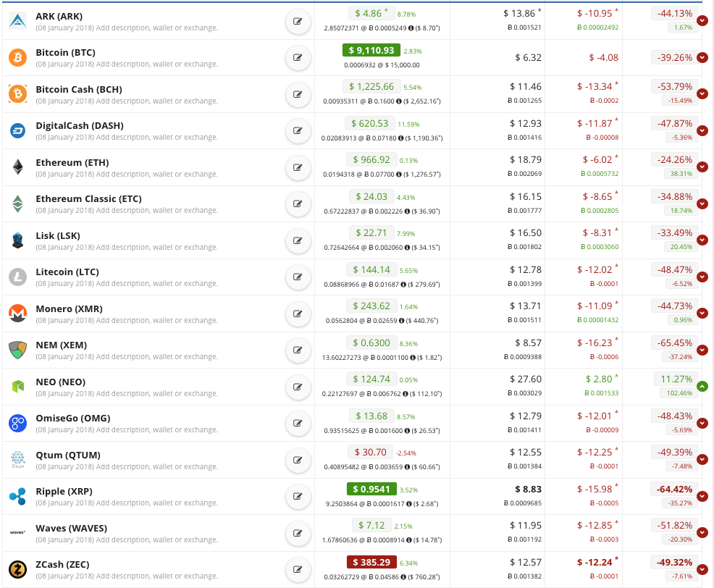Viewport: 714px width, 588px height.
Task: Expand Bitcoin Cash row down arrow
Action: pos(702,94)
